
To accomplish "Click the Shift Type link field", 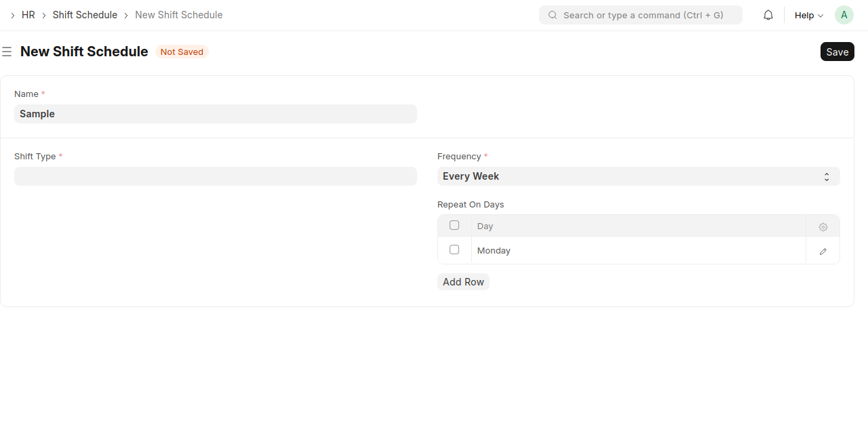I will click(x=215, y=176).
